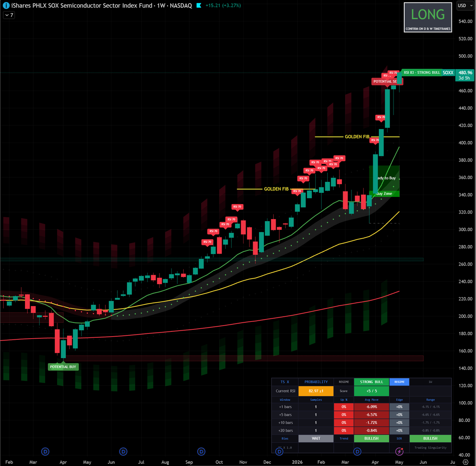Click dividend D marker overlapping TS X 1.0 text
The image size is (476, 466).
click(x=279, y=451)
